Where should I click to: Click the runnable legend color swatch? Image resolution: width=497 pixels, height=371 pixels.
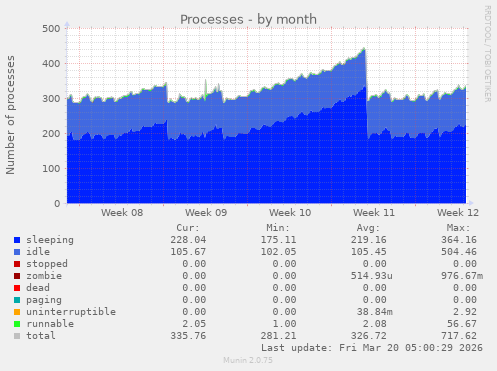click(17, 324)
